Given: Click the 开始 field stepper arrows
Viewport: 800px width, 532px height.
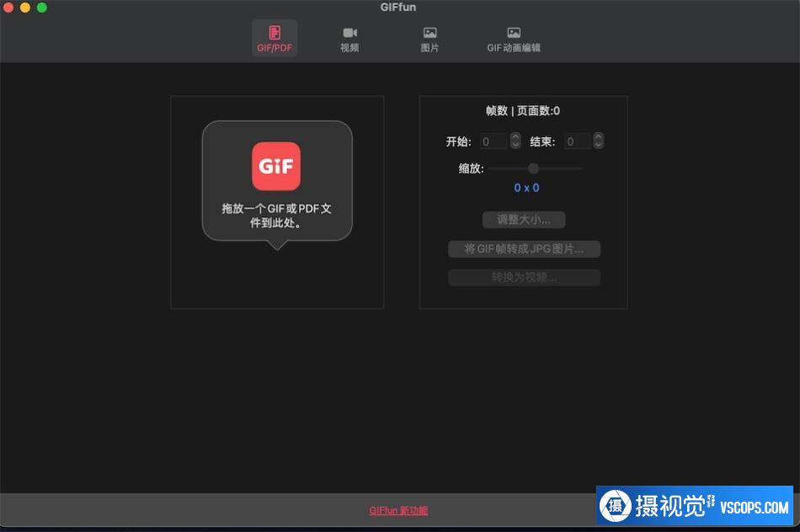Looking at the screenshot, I should click(515, 141).
